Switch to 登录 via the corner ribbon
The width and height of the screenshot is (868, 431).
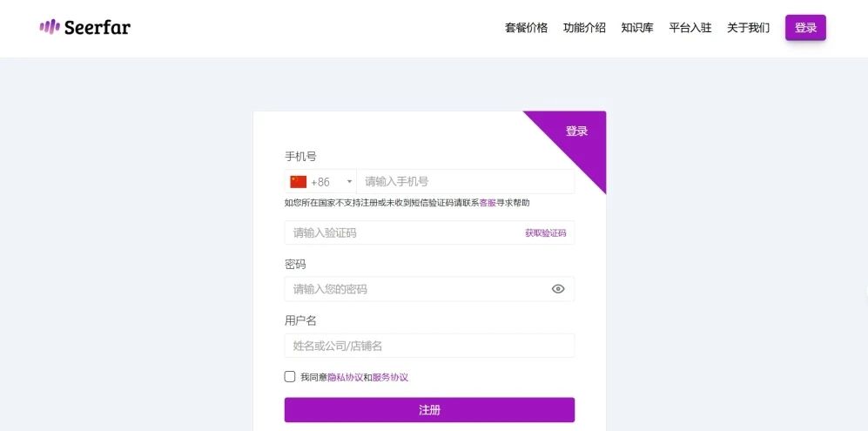(576, 131)
